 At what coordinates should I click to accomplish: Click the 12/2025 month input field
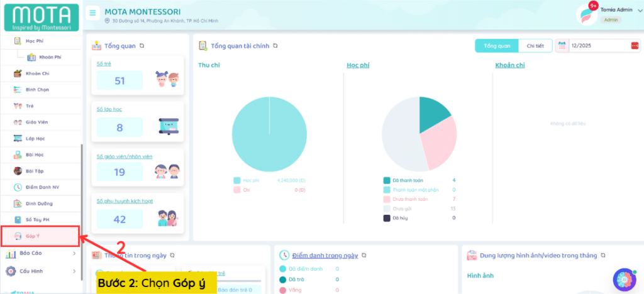tap(597, 46)
